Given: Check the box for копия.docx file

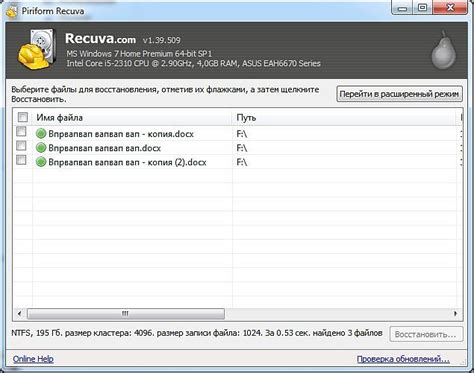Looking at the screenshot, I should tap(21, 131).
